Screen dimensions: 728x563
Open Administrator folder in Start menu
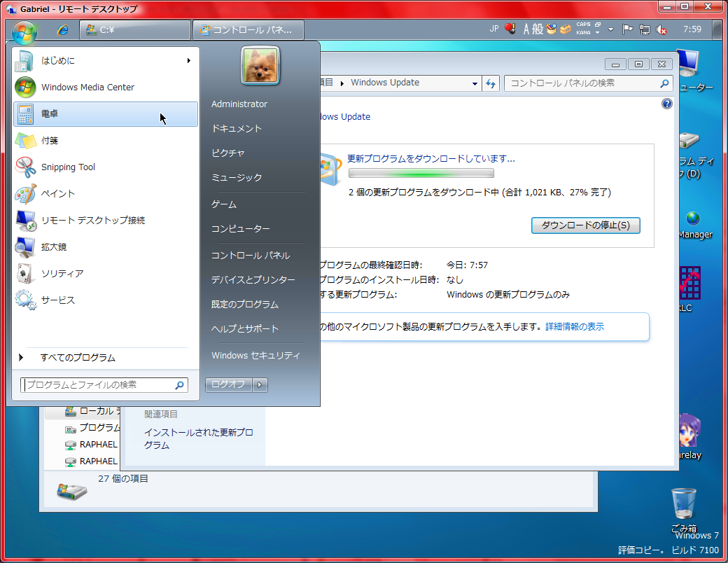coord(239,104)
